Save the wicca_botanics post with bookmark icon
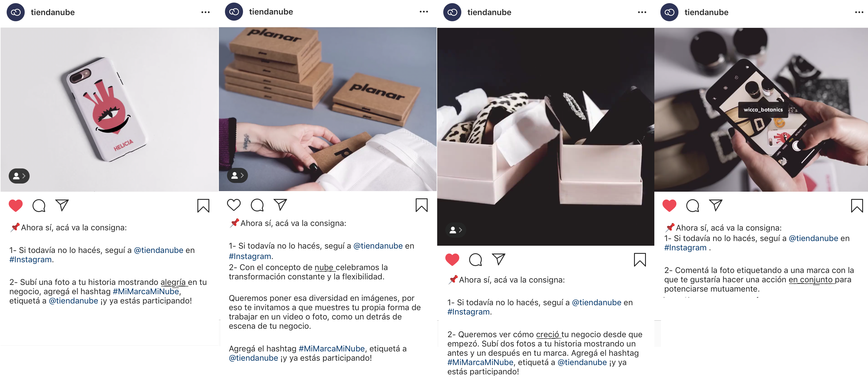 click(857, 206)
